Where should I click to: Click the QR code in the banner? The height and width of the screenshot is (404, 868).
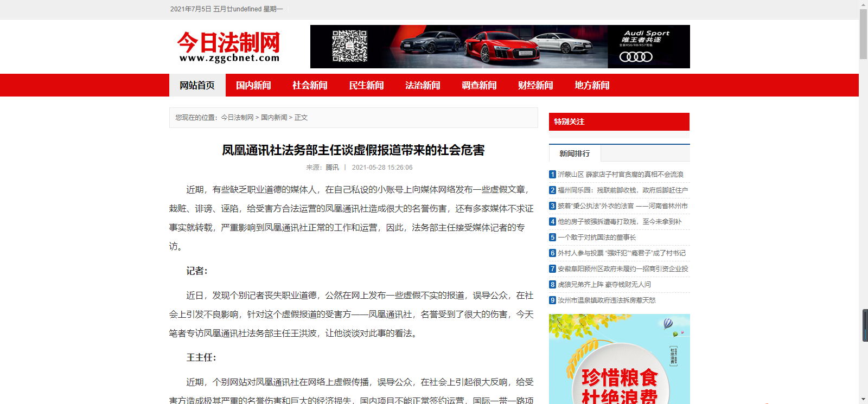349,46
